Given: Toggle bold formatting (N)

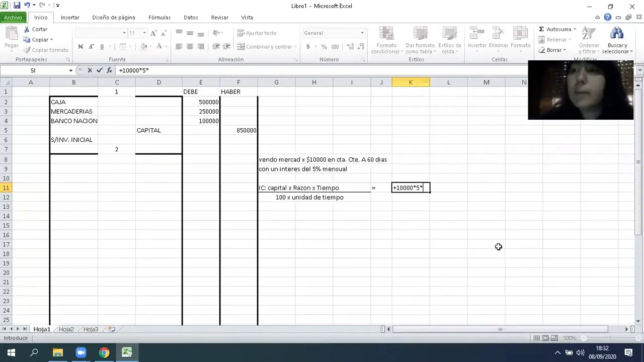Looking at the screenshot, I should click(80, 47).
